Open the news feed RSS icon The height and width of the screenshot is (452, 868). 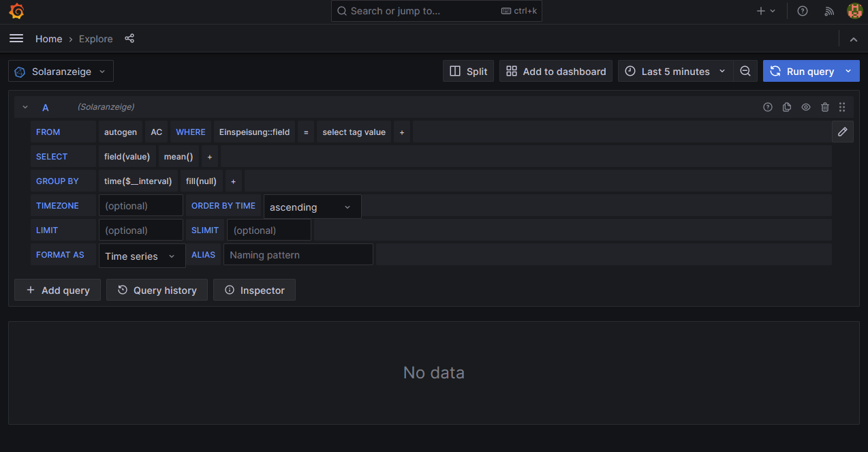click(x=829, y=11)
